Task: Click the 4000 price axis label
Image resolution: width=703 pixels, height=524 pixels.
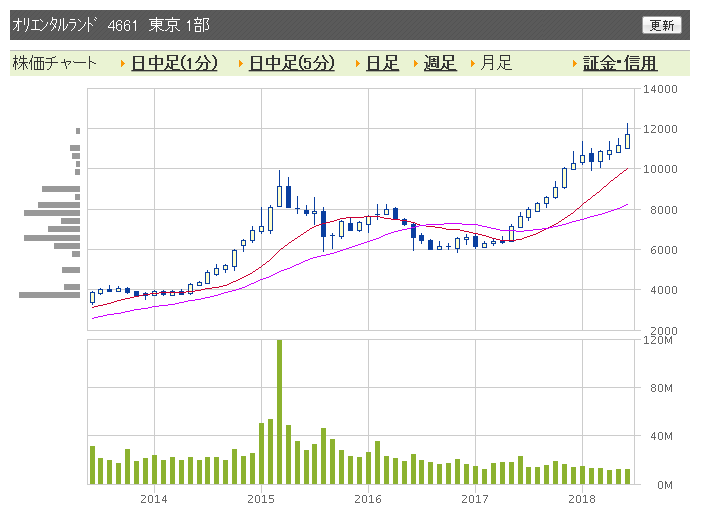Action: pyautogui.click(x=664, y=290)
